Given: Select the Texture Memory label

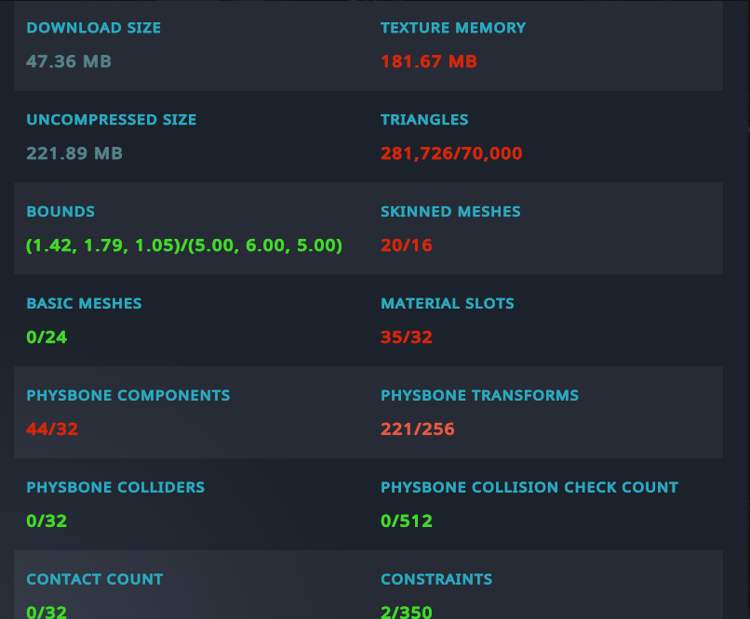Looking at the screenshot, I should (x=453, y=28).
